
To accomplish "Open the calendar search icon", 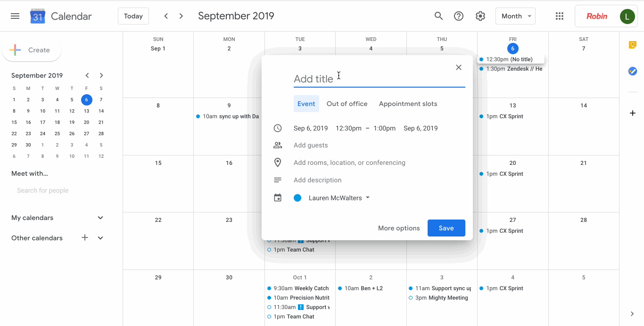I will coord(438,16).
